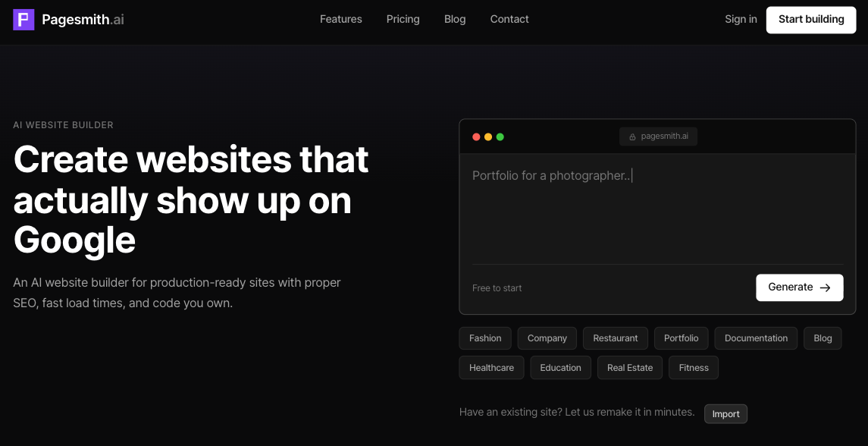This screenshot has width=868, height=446.
Task: Click the Start building button
Action: coord(811,20)
